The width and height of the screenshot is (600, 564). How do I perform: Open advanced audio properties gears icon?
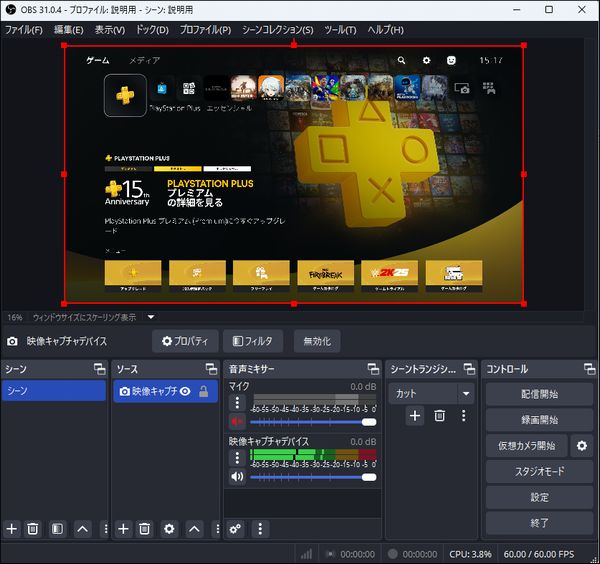click(x=235, y=529)
